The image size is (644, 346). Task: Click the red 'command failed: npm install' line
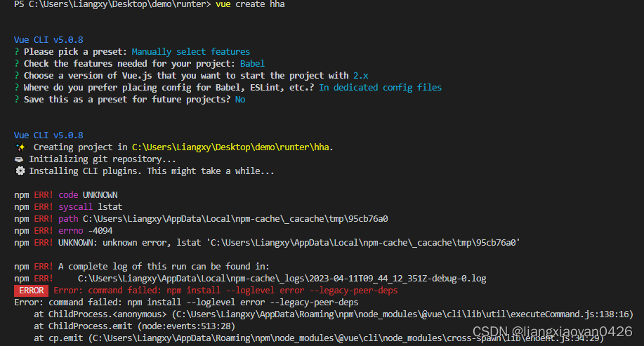coord(225,290)
